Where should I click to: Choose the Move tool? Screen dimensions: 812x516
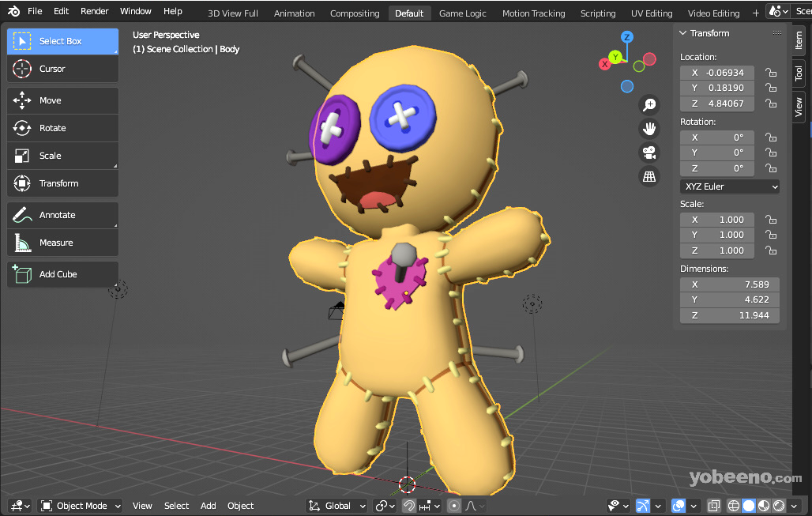pos(62,100)
